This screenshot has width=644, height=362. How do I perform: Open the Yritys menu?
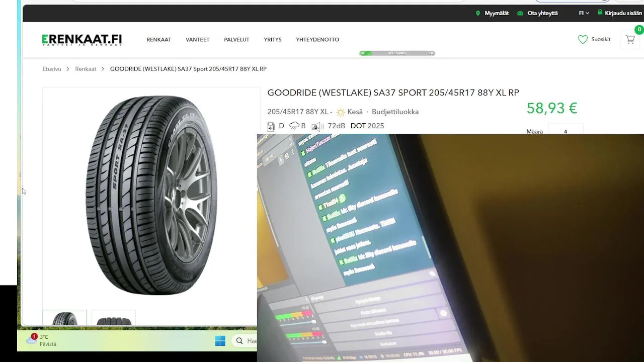click(273, 40)
